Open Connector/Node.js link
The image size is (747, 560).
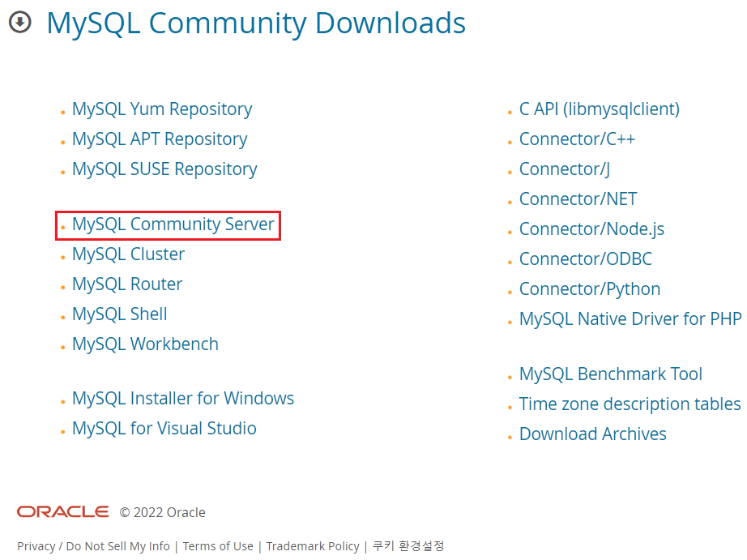[591, 229]
